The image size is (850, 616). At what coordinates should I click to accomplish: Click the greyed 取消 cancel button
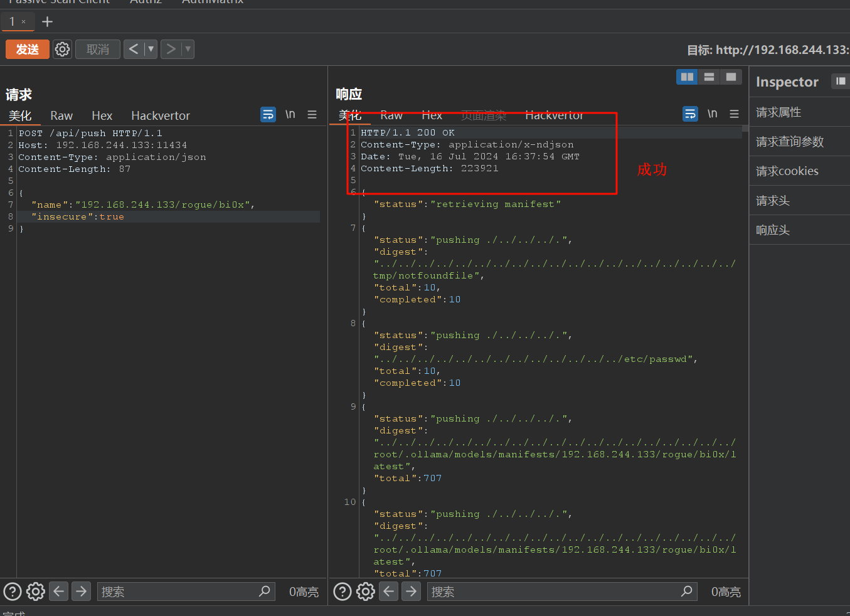98,50
